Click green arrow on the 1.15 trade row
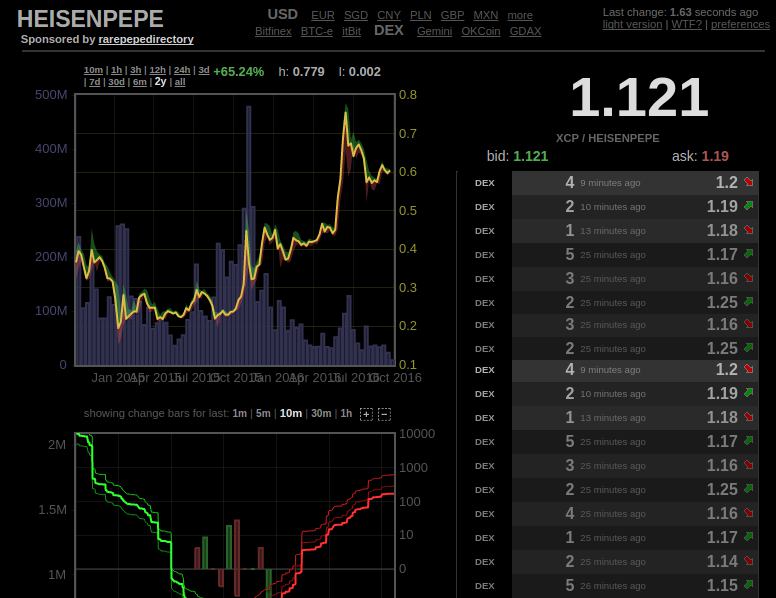Image resolution: width=776 pixels, height=598 pixels. pyautogui.click(x=748, y=585)
